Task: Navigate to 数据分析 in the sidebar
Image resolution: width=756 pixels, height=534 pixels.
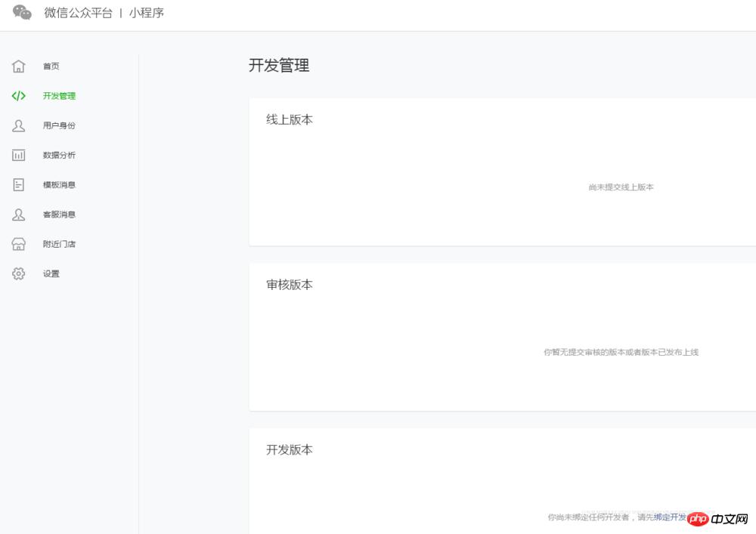Action: click(59, 155)
